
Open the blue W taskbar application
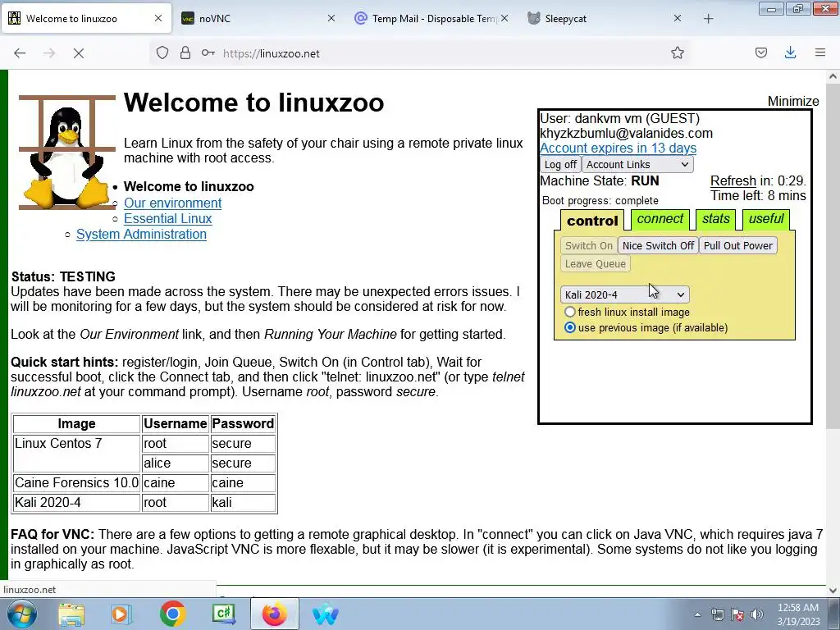(x=325, y=614)
